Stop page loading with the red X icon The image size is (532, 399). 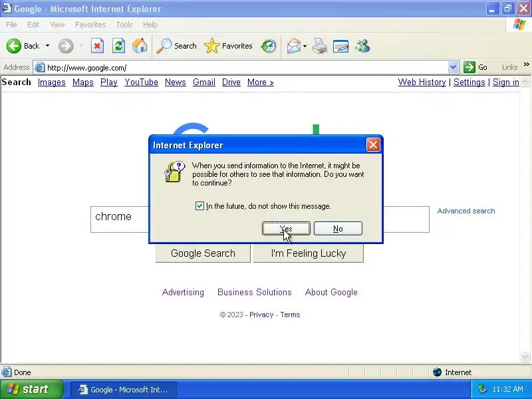click(x=97, y=46)
